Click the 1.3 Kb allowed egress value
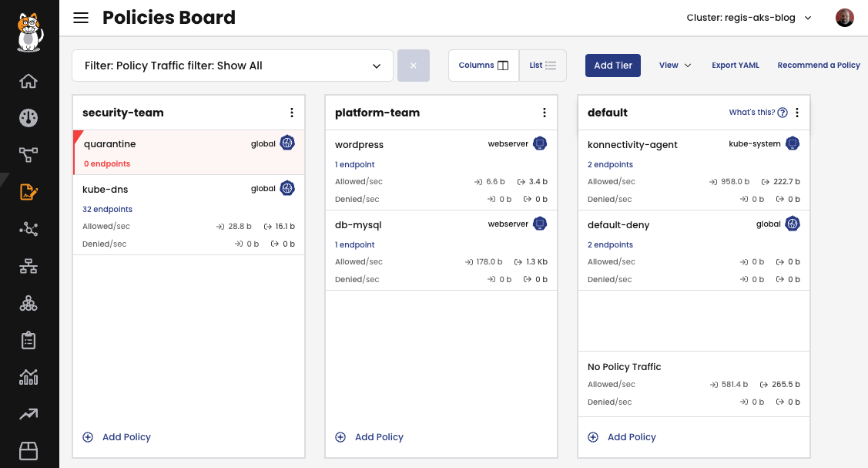Image resolution: width=868 pixels, height=468 pixels. (537, 262)
